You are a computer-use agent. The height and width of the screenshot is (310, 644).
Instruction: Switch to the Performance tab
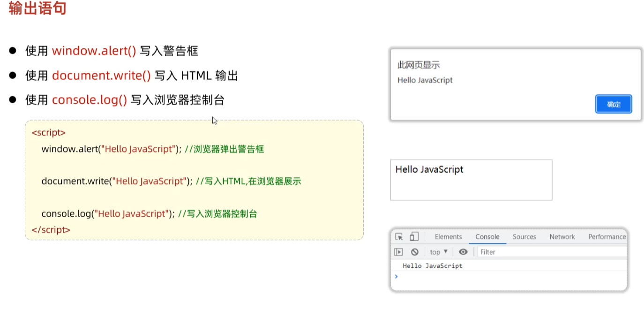(x=607, y=237)
